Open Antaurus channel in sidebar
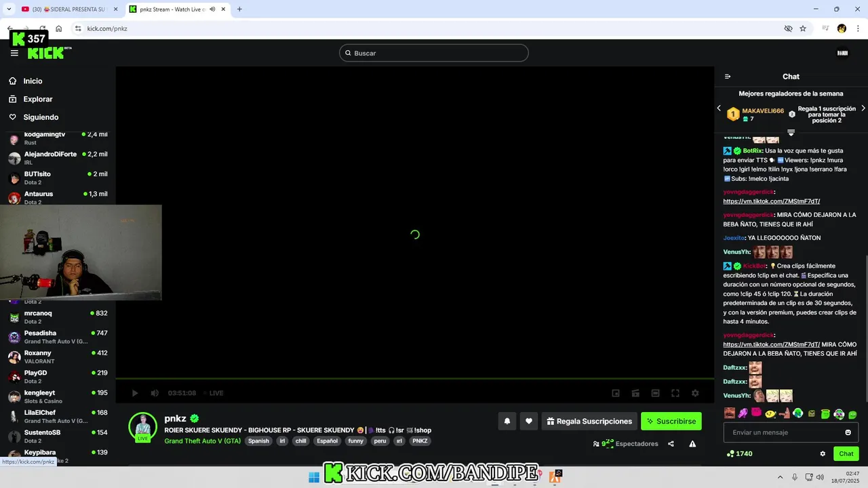Viewport: 868px width, 488px height. click(58, 197)
